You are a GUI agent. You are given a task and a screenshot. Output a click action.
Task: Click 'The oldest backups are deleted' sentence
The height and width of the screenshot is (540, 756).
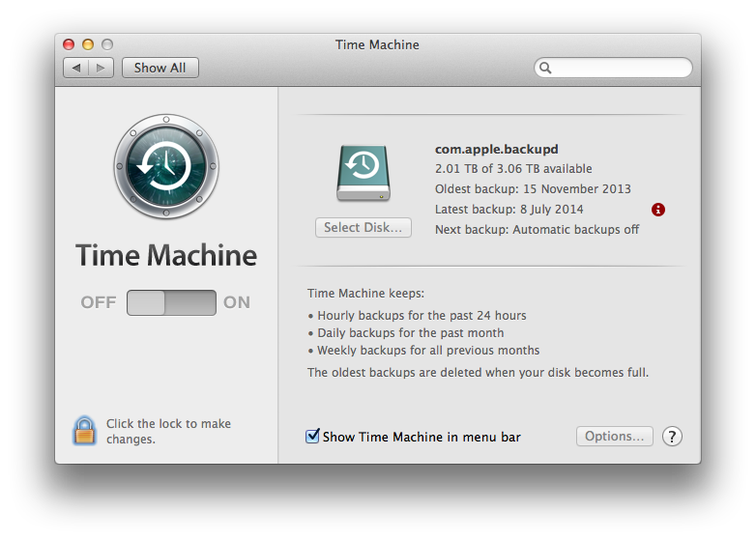pyautogui.click(x=478, y=372)
